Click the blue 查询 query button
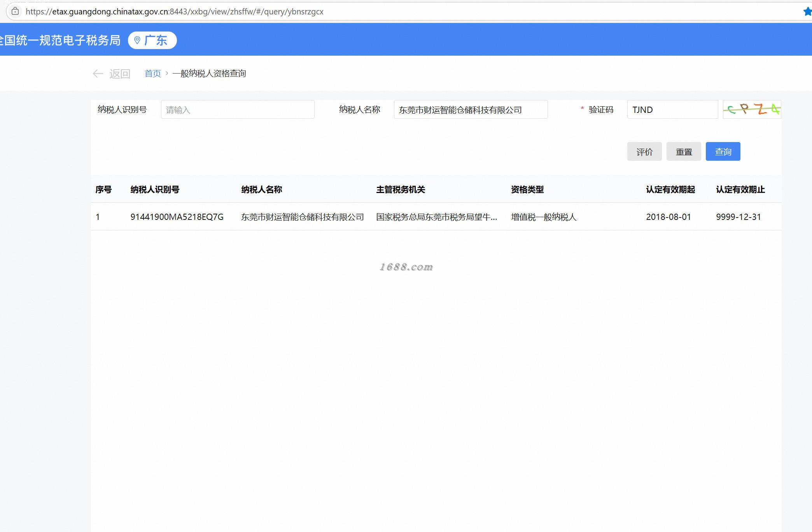Screen dimensions: 812x532 (x=723, y=151)
